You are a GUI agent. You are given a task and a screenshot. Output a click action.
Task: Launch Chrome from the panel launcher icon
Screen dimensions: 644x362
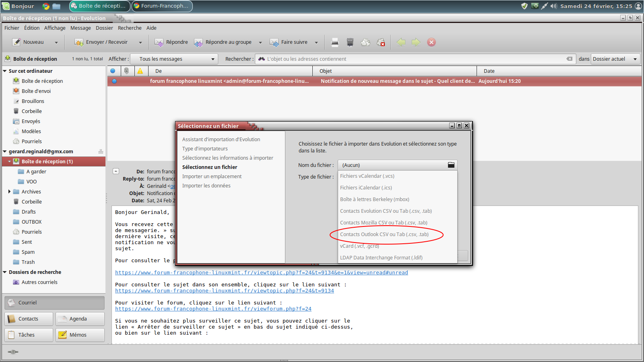46,6
